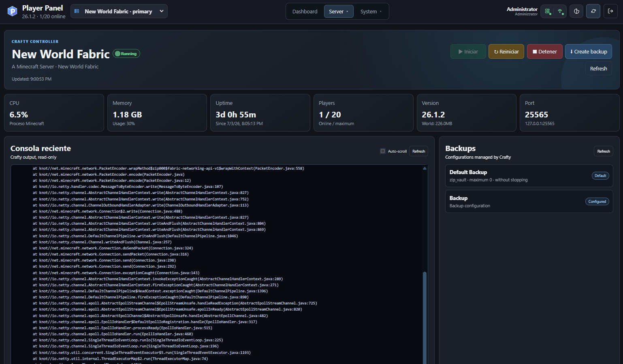Toggle the light/dark theme icon
623x364 pixels.
[576, 11]
